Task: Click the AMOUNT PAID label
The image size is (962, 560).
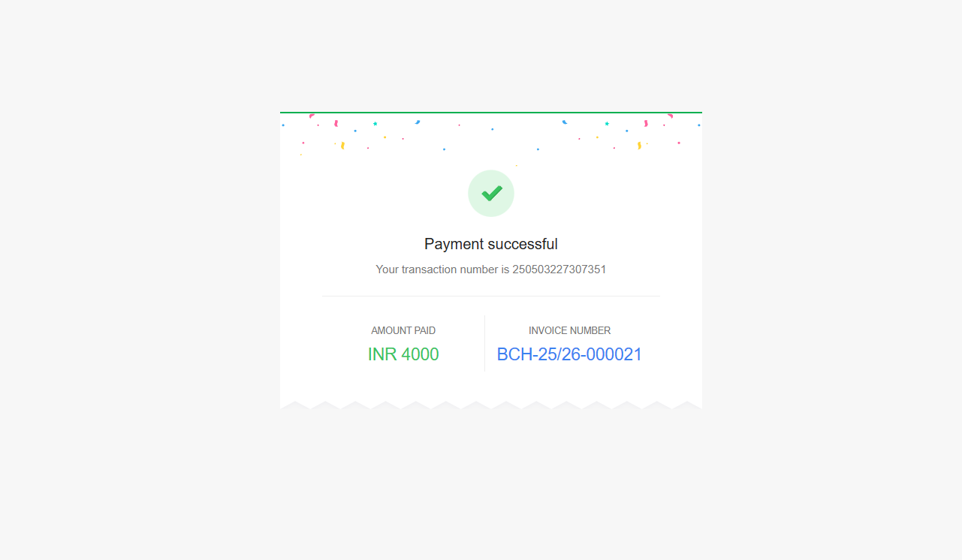Action: coord(403,330)
